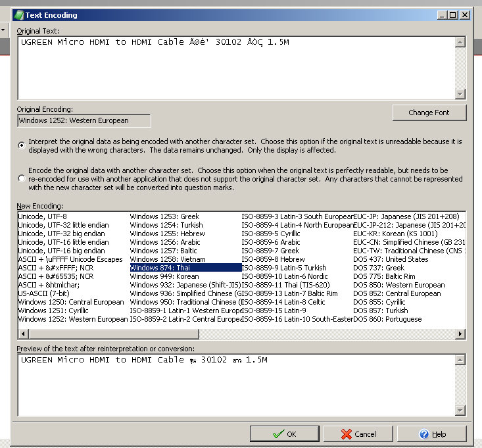
Task: Confirm with the OK button
Action: (284, 434)
